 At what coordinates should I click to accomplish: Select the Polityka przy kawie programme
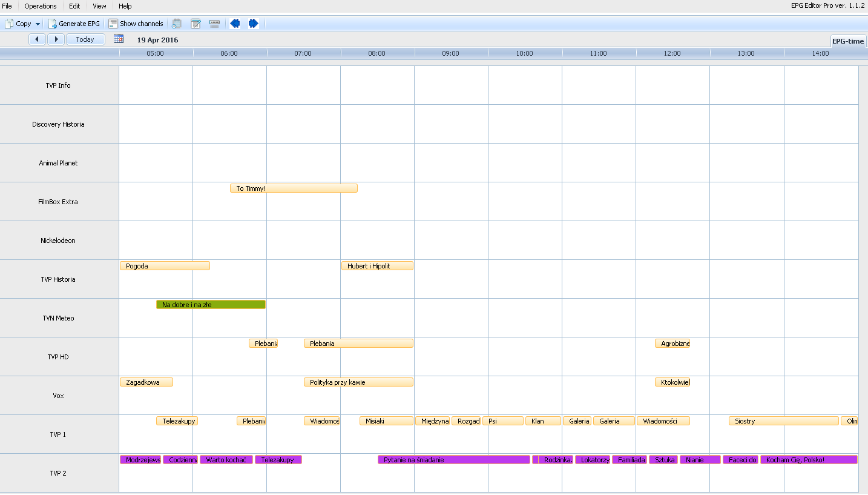click(358, 382)
